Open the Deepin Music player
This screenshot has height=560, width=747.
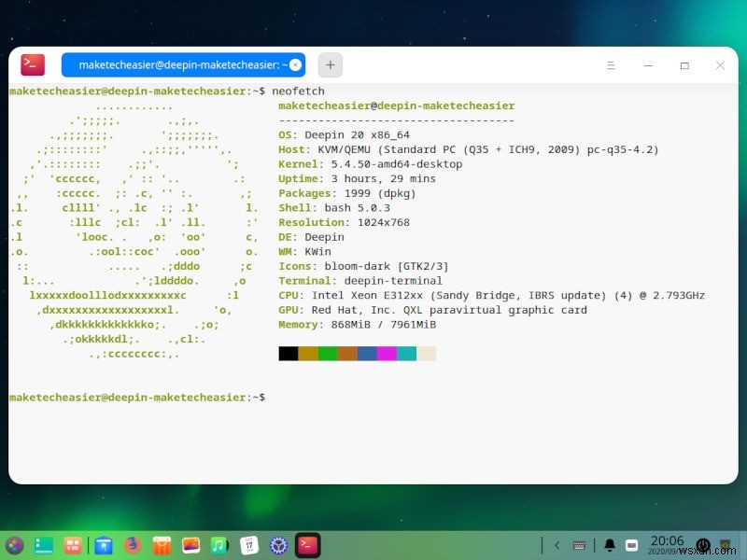(220, 544)
